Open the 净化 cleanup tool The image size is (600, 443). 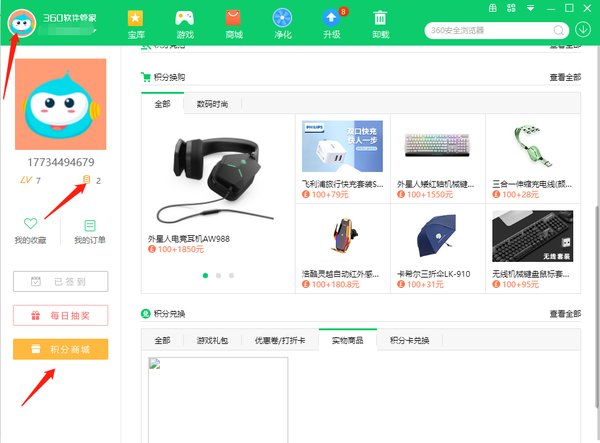282,24
